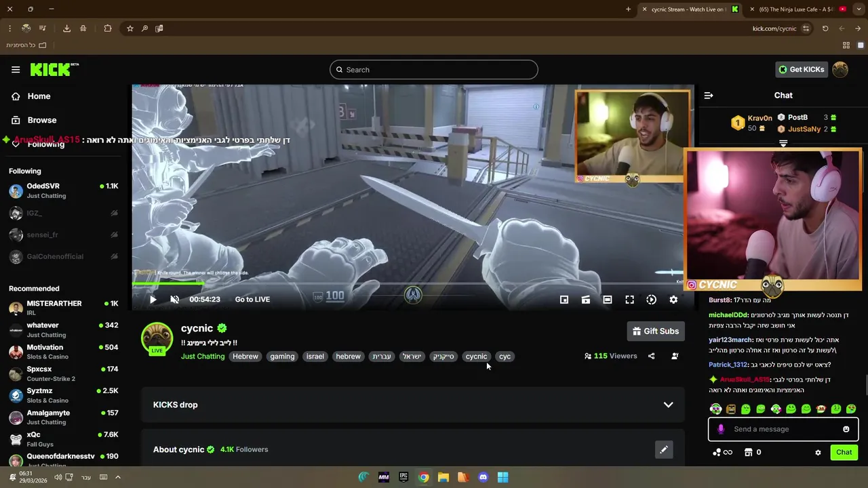This screenshot has height=488, width=868.
Task: Open chat settings gear
Action: [818, 452]
